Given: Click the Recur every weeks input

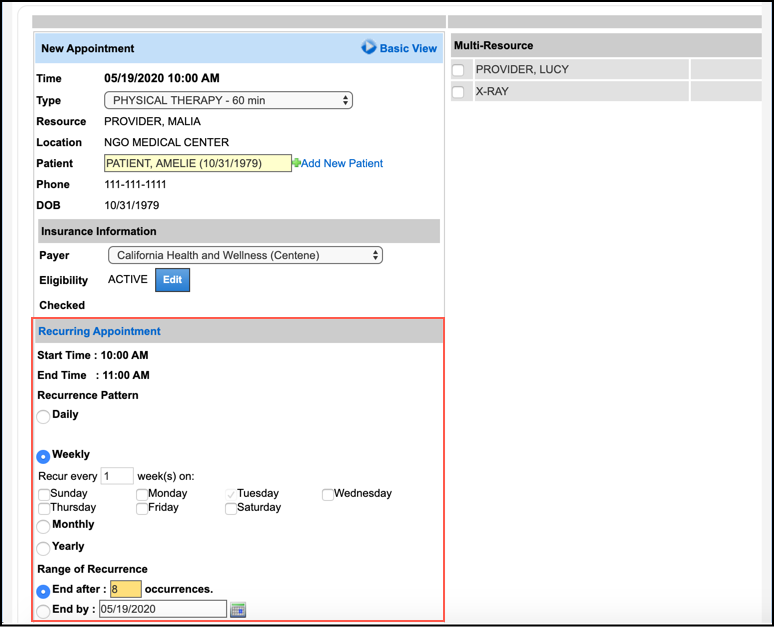Looking at the screenshot, I should [117, 476].
